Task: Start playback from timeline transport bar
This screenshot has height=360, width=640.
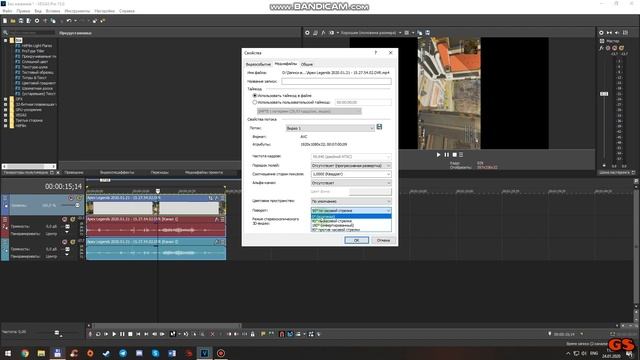Action: click(114, 334)
